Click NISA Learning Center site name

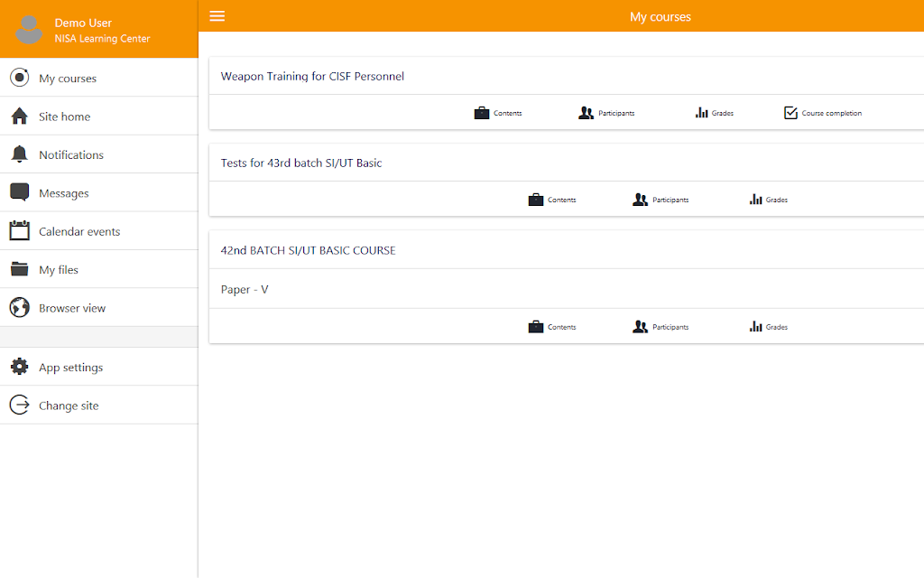[x=103, y=38]
